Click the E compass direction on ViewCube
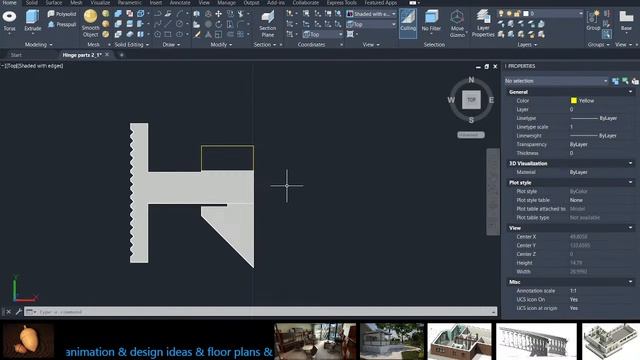The image size is (640, 360). point(491,100)
